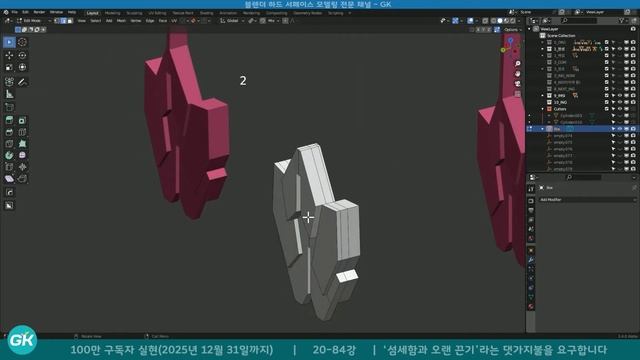640x360 pixels.
Task: Open the Render properties tab
Action: 531,201
